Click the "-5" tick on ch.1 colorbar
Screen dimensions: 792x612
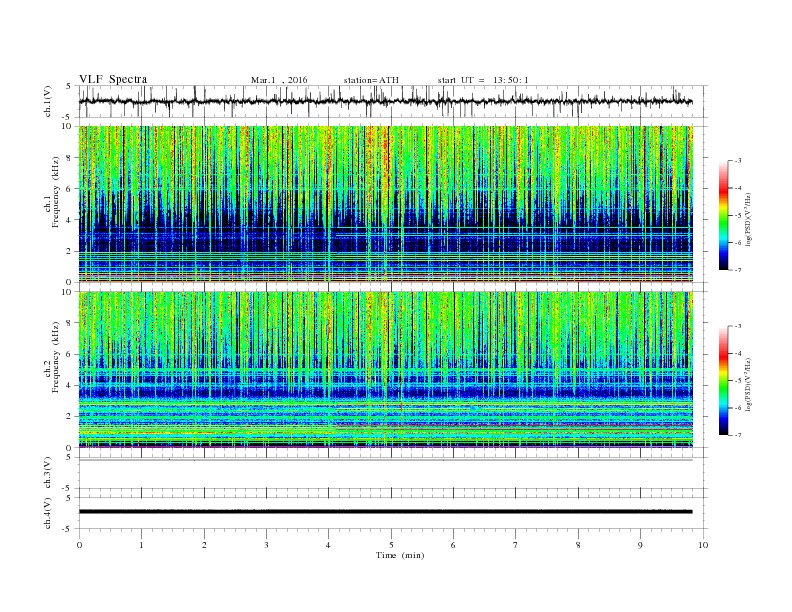tap(738, 215)
